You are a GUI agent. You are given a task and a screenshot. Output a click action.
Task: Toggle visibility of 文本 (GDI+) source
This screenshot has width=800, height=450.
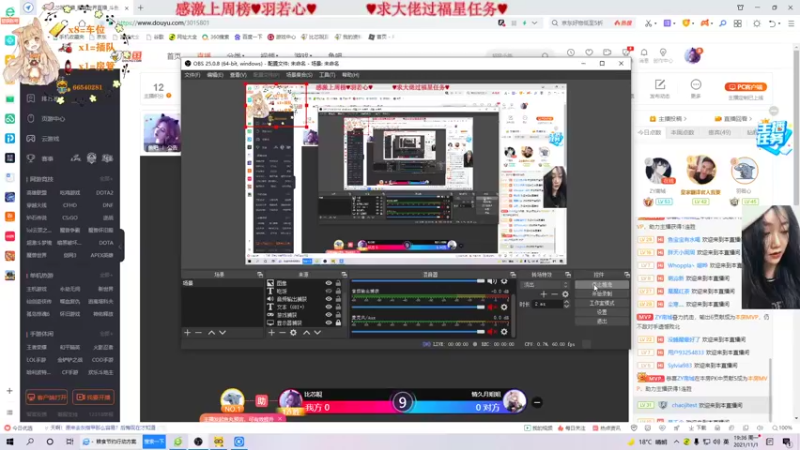[329, 307]
